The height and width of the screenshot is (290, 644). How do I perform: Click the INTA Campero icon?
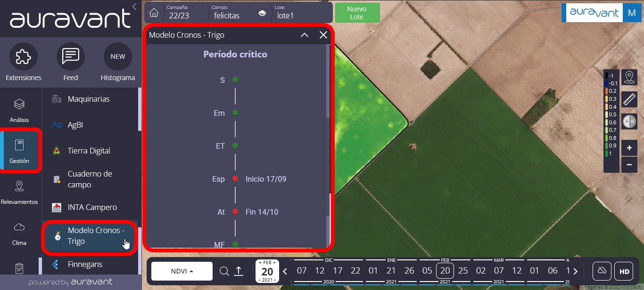pos(56,207)
